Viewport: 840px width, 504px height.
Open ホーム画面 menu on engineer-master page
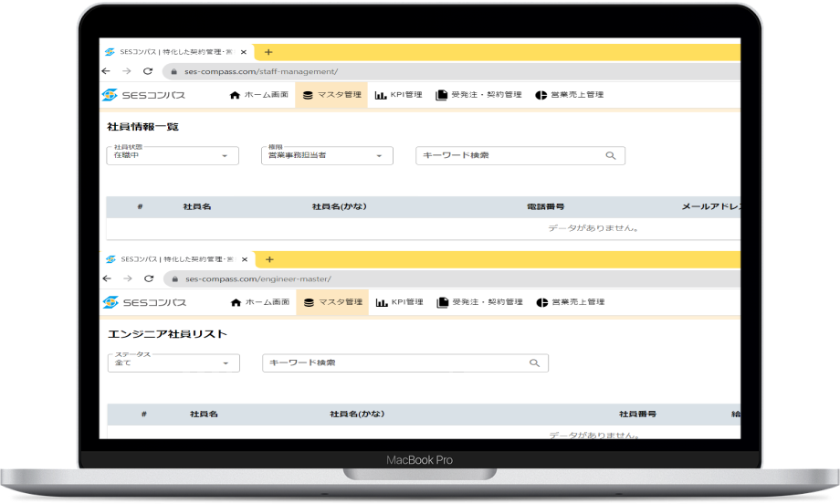(x=260, y=302)
